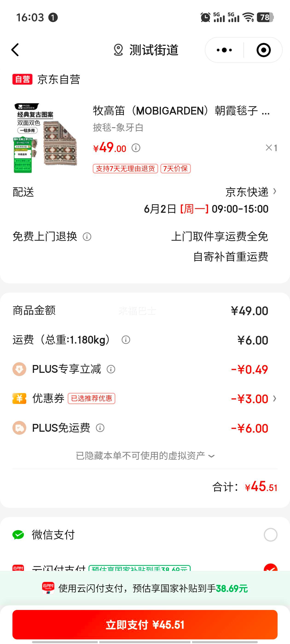Screen dimensions: 290x644
Task: Tap info icon beside 运费 total weight
Action: pos(126,340)
